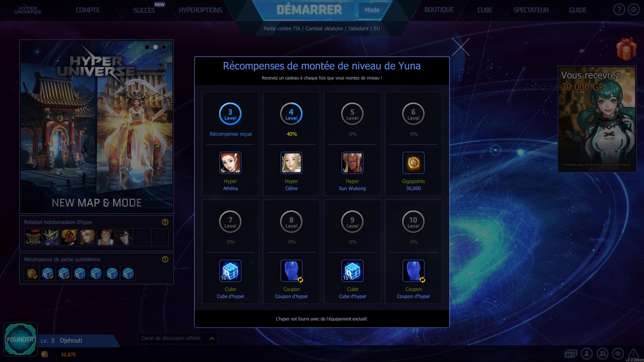Show help for Rotation hebdomadaire d'hyper

(165, 222)
